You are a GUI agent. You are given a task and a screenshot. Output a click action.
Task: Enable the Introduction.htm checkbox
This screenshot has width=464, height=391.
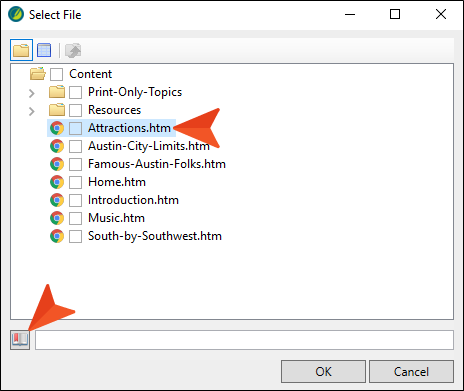click(x=76, y=200)
